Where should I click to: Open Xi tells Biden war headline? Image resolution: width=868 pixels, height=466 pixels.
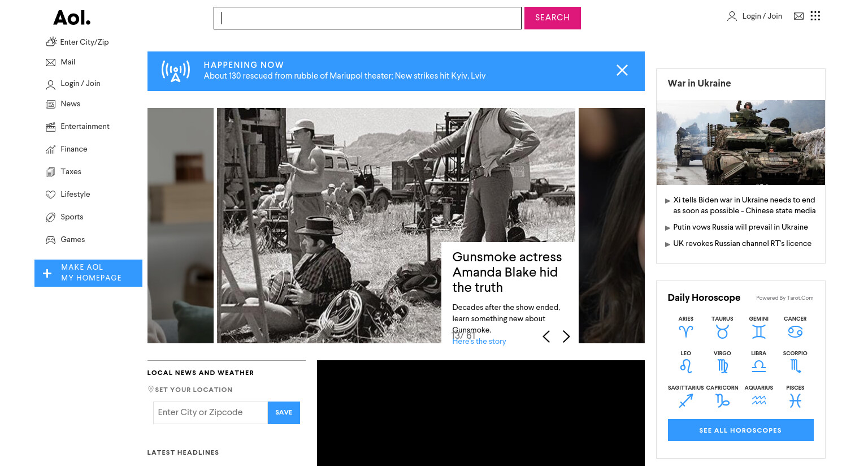tap(744, 205)
